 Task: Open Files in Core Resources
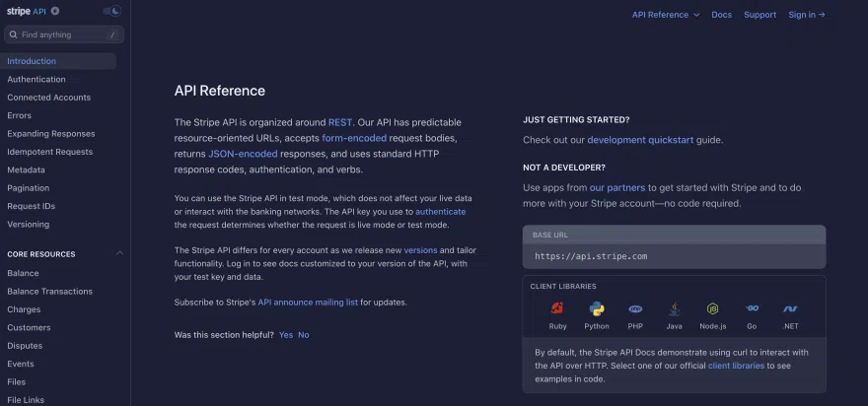click(17, 382)
